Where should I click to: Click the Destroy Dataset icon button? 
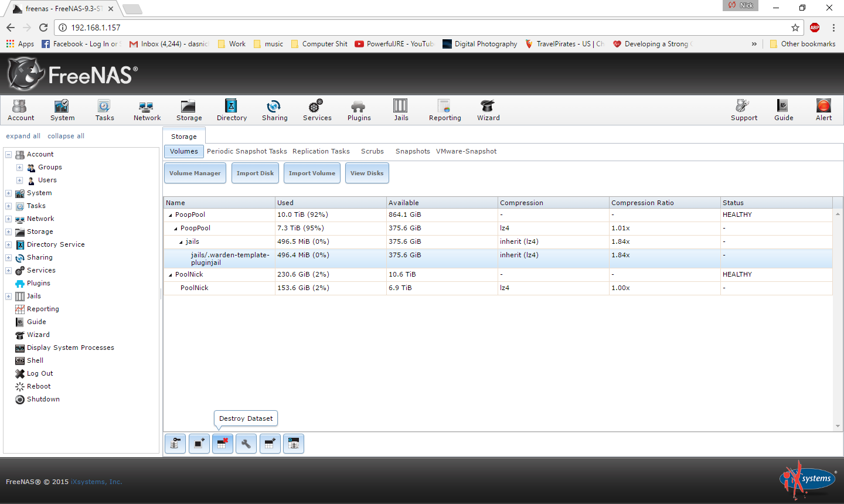coord(223,444)
